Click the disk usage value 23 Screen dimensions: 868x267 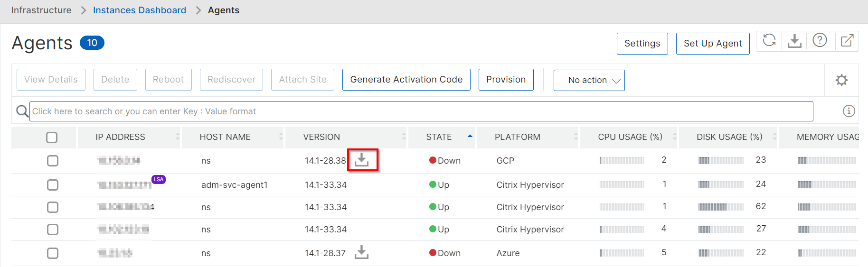(761, 160)
